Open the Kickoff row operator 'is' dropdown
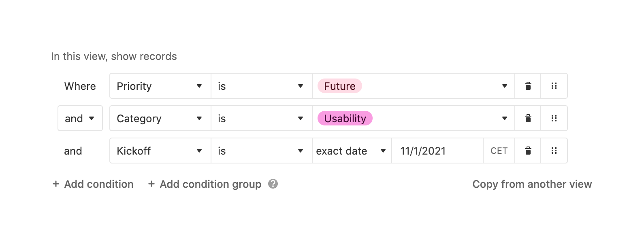Viewport: 644px width, 242px height. pos(261,151)
